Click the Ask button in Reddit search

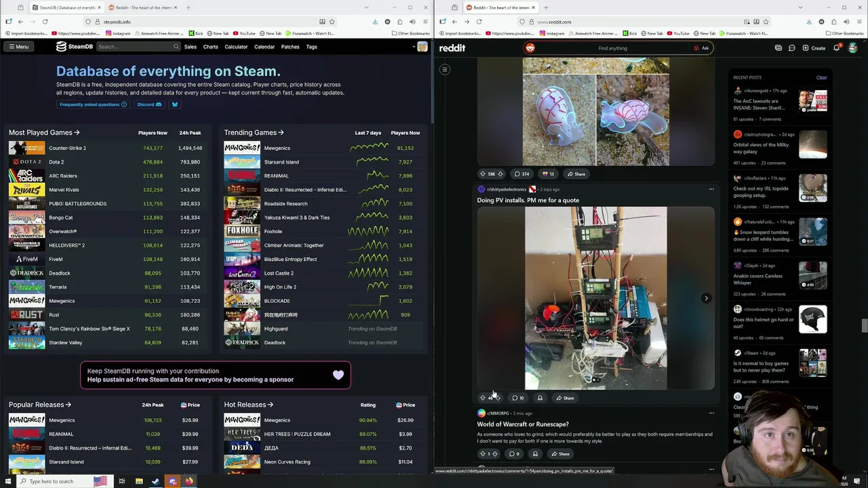[701, 48]
